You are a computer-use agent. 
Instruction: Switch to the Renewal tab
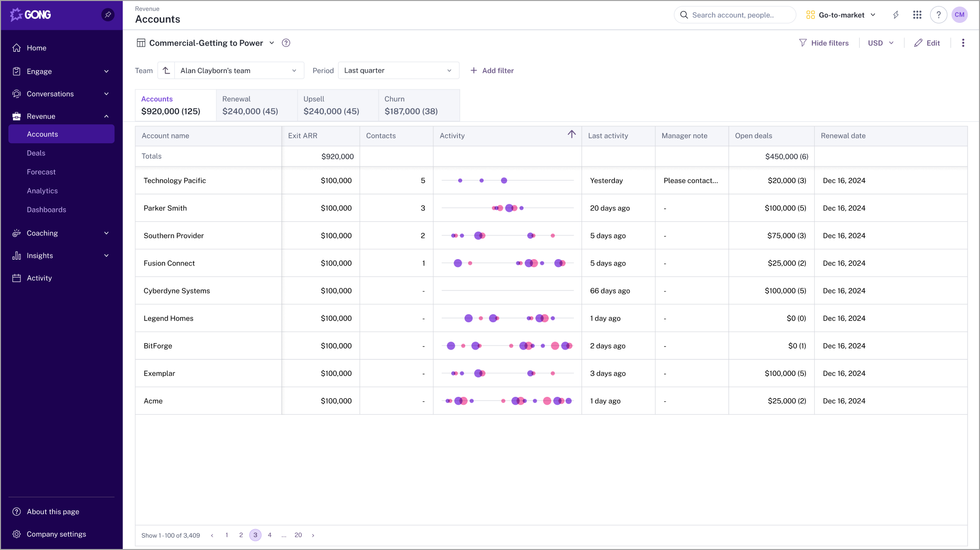click(x=257, y=105)
